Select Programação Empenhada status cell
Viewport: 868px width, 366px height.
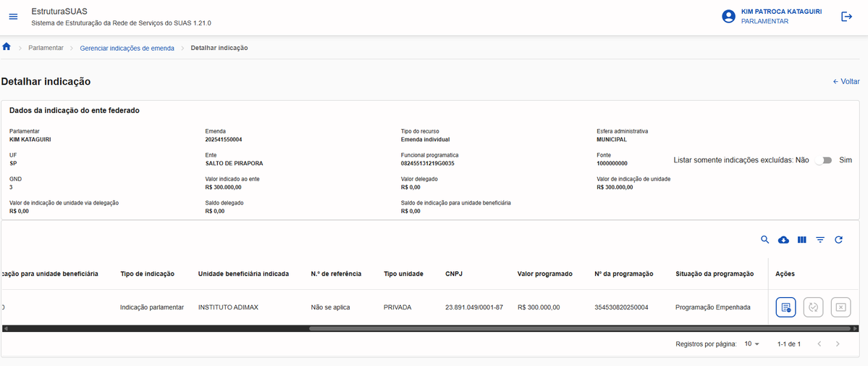click(x=713, y=307)
